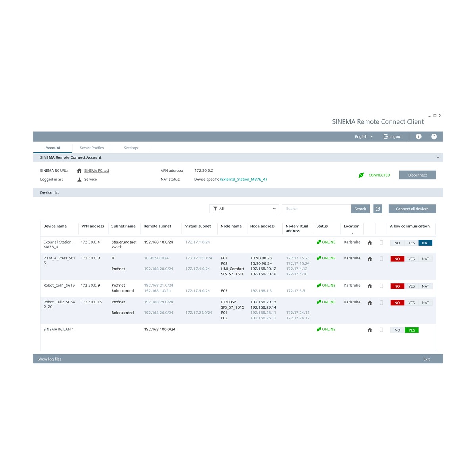Click Exit in the bottom bar
Viewport: 476px width, 476px height.
pos(426,359)
